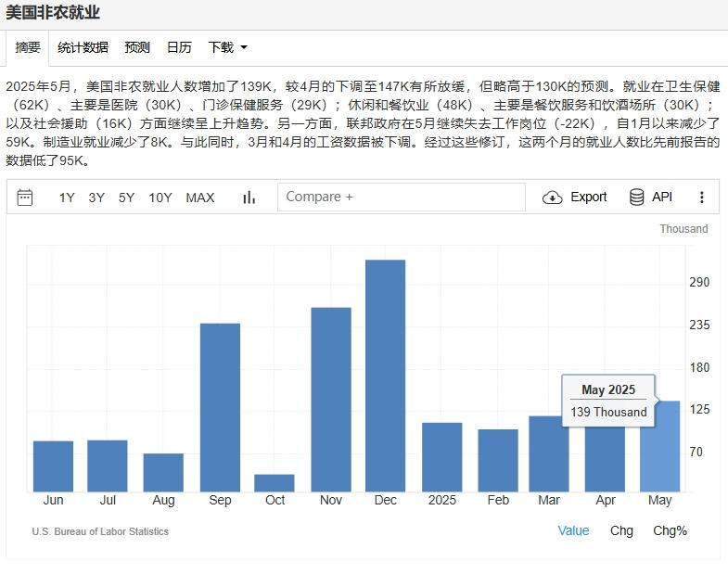This screenshot has height=587, width=728.
Task: Click the July bar in chart
Action: pyautogui.click(x=108, y=466)
